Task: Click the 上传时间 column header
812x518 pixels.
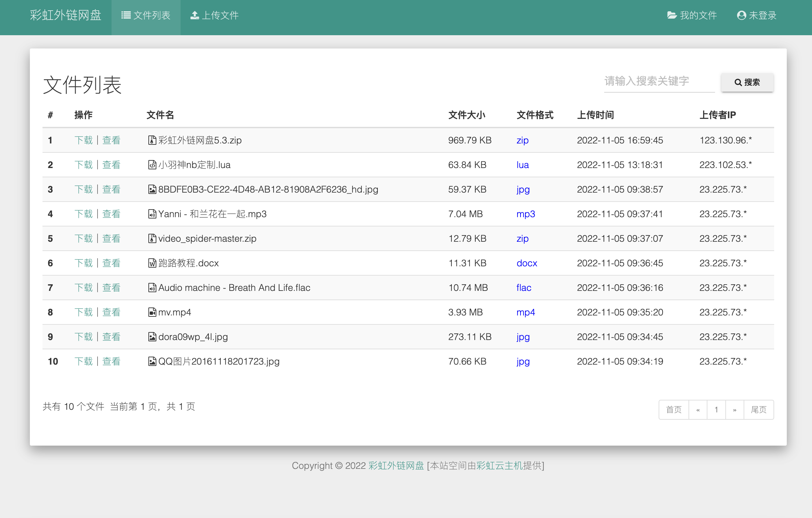Action: coord(595,115)
